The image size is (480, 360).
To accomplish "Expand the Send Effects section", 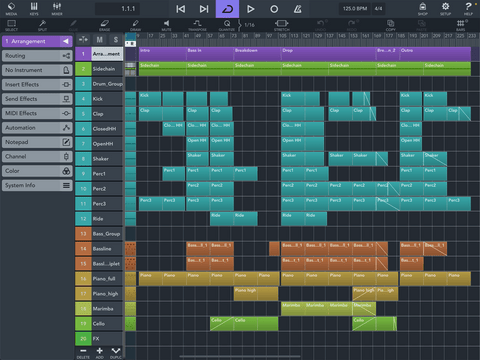I will pos(37,99).
